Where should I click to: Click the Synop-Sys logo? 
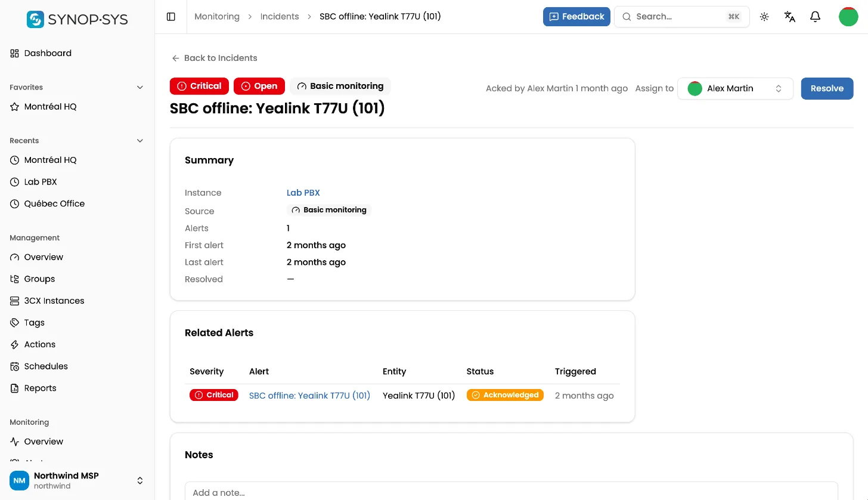(77, 19)
